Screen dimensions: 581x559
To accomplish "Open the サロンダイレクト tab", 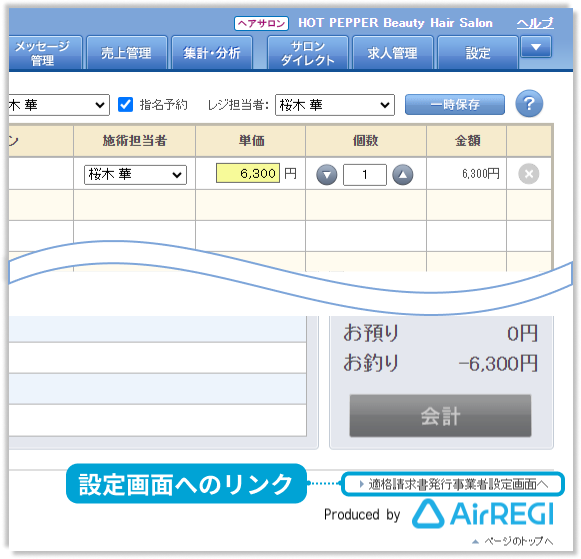I will point(308,53).
